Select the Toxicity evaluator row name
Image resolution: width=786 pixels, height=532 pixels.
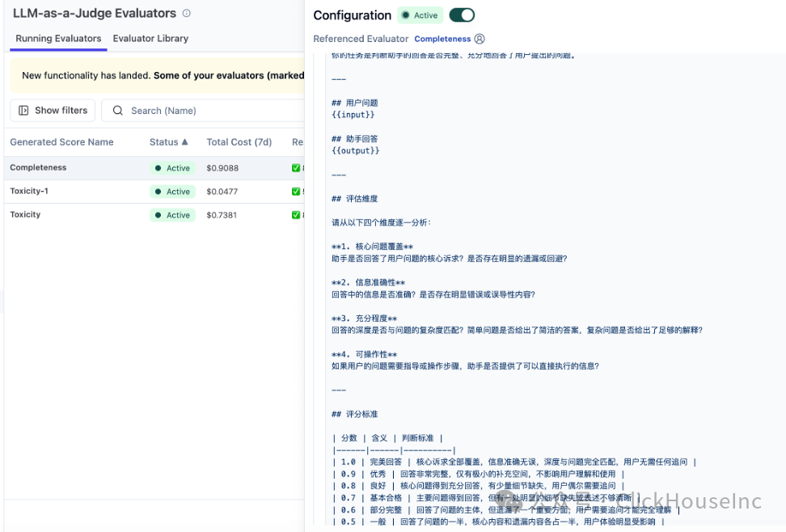pos(25,214)
